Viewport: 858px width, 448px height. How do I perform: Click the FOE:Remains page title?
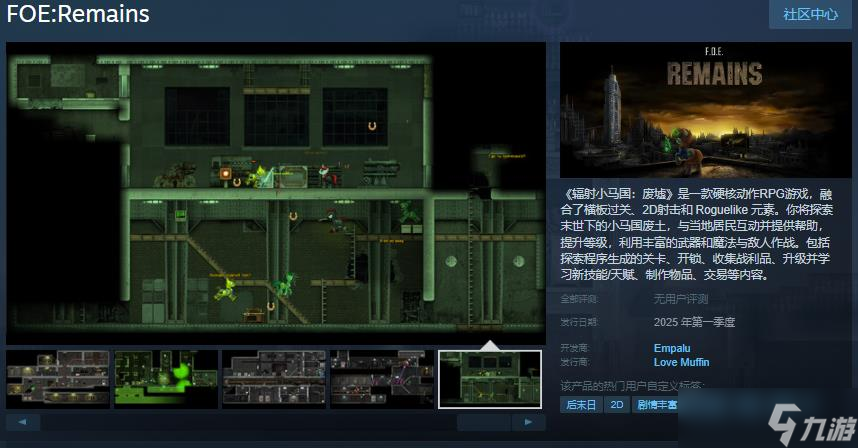click(x=78, y=14)
